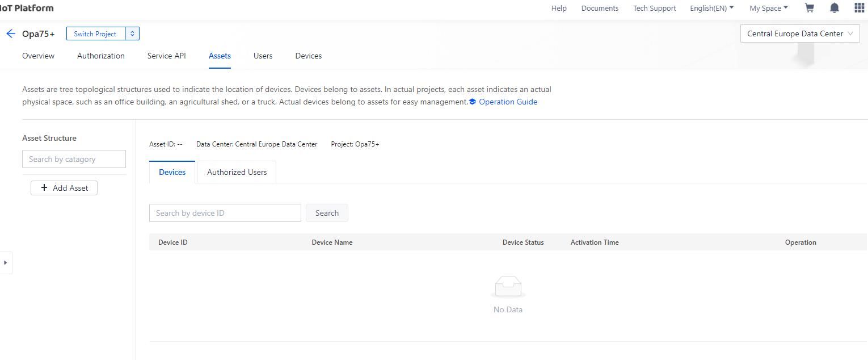Open notifications bell icon

(x=835, y=8)
